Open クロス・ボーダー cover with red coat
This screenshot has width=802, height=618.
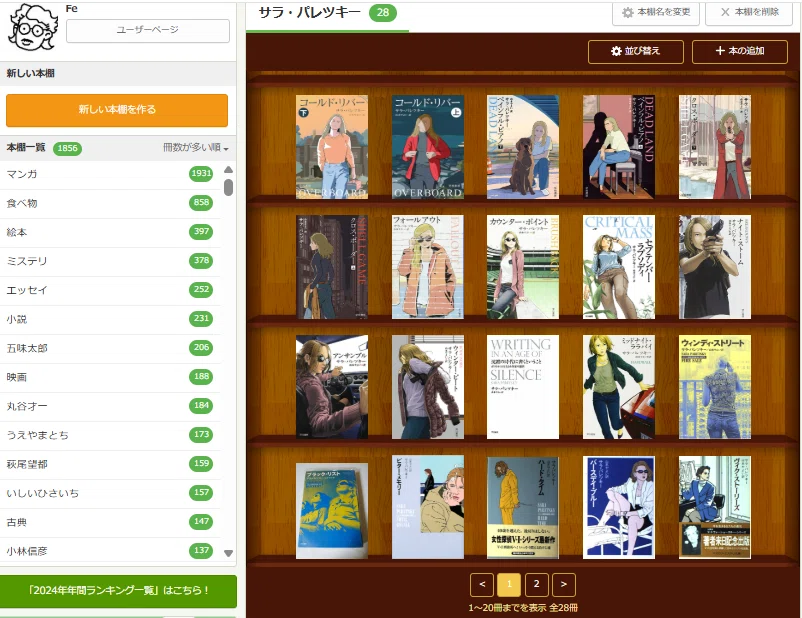(715, 147)
